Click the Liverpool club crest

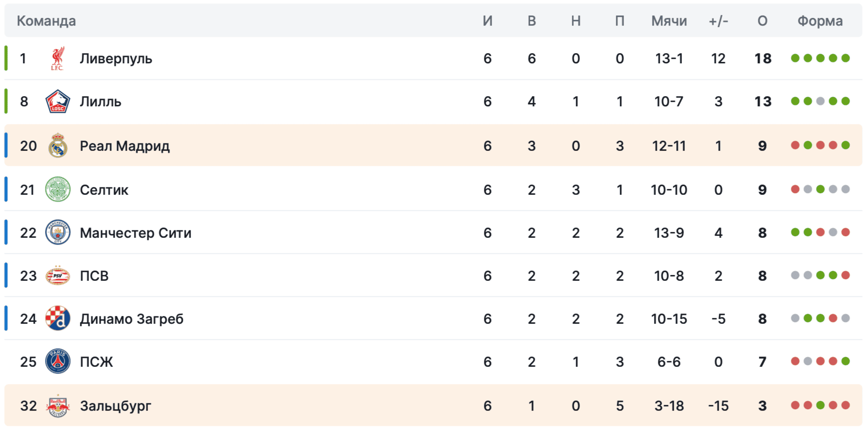tap(58, 58)
